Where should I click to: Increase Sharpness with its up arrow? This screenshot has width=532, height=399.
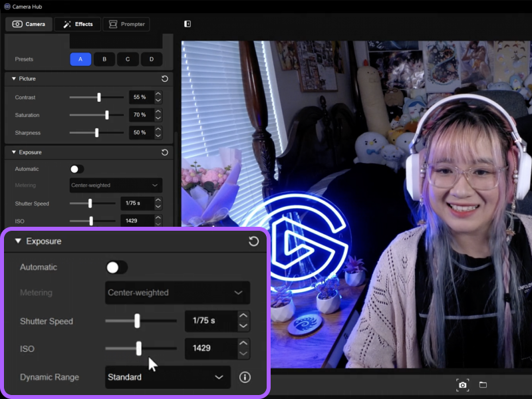pyautogui.click(x=158, y=129)
